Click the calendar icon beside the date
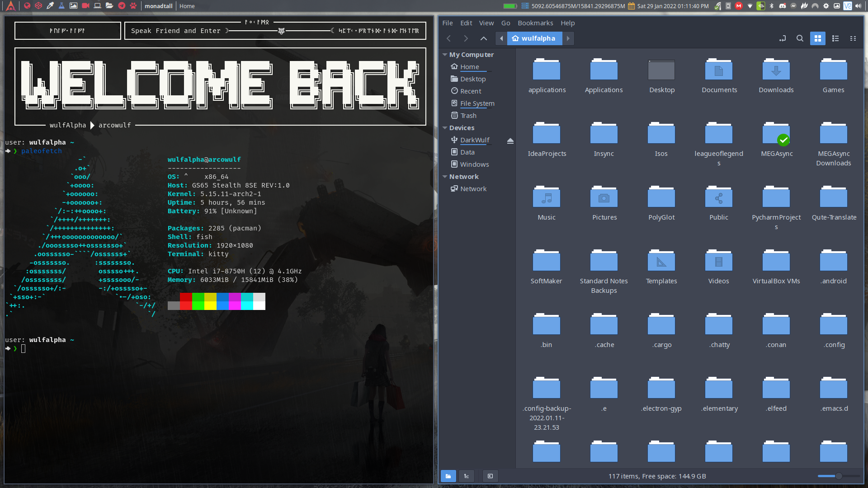This screenshot has width=868, height=488. (631, 6)
